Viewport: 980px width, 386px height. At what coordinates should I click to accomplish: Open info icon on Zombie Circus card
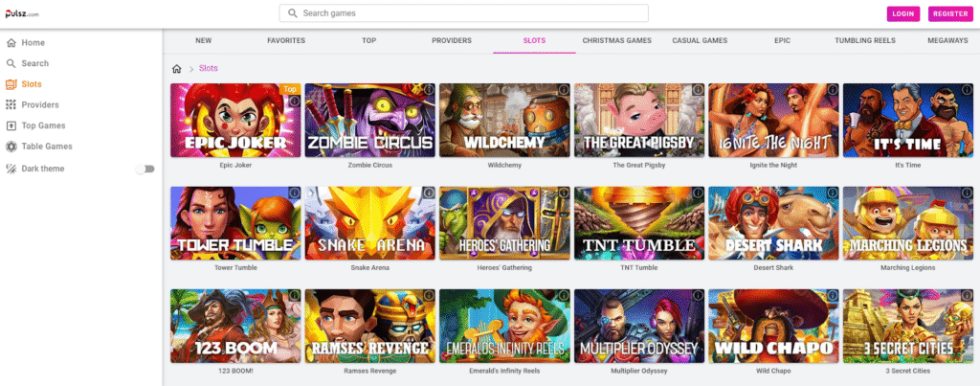(429, 90)
